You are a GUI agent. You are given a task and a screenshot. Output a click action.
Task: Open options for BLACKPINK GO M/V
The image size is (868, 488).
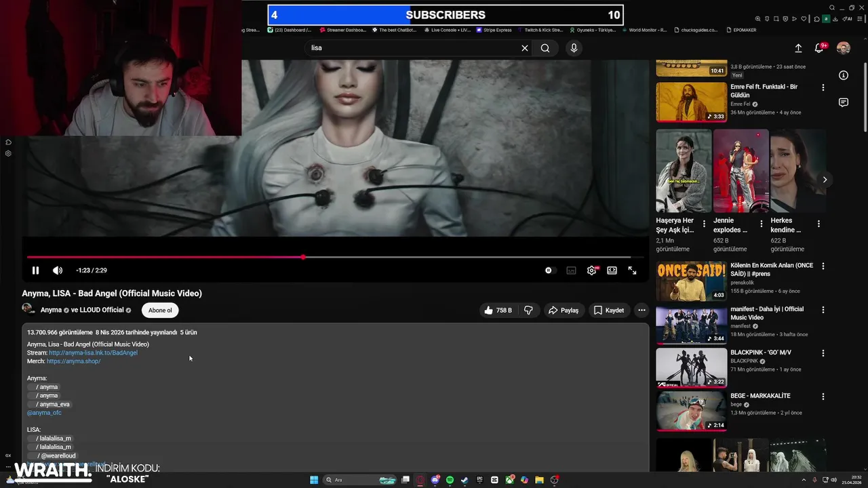(x=823, y=353)
